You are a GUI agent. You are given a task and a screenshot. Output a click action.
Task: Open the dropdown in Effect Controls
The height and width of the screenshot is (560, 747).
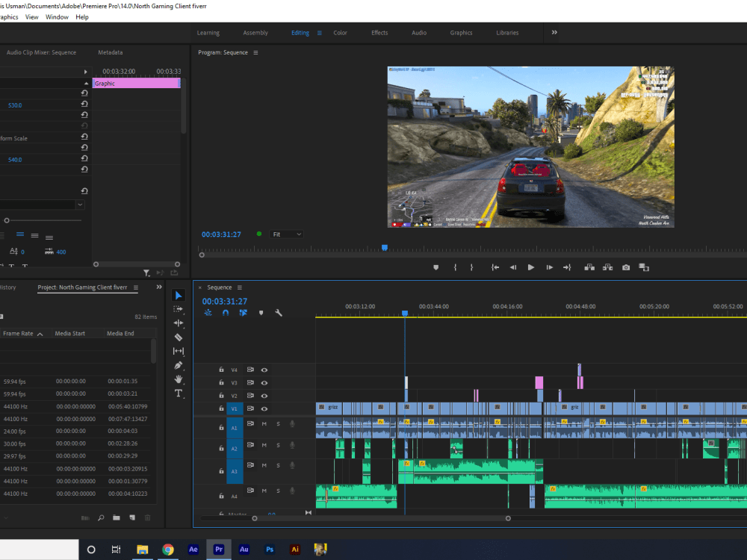pos(80,205)
